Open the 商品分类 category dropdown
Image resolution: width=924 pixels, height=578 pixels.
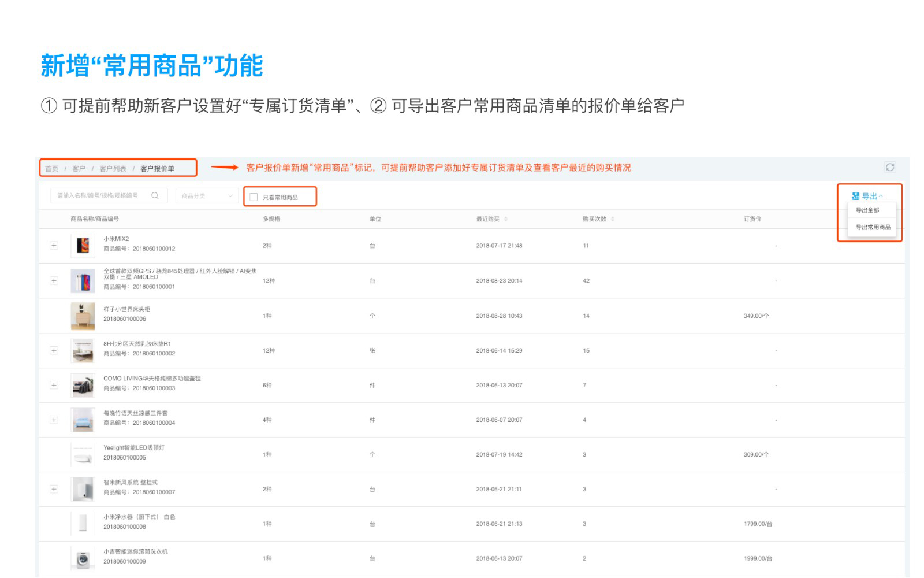tap(207, 196)
